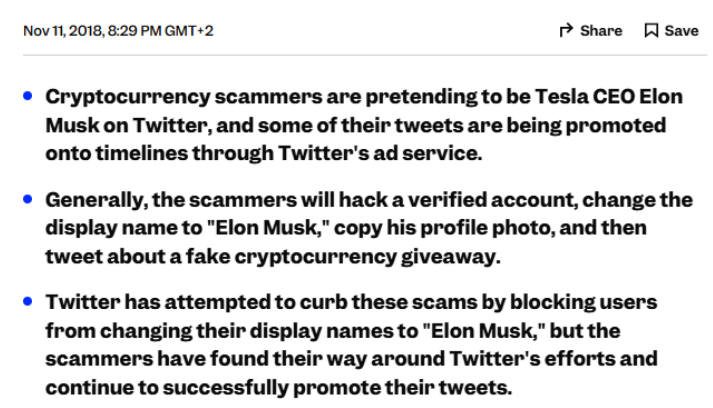Viewport: 713px width, 408px height.
Task: Click the phrase "Tesla CEO Elon"
Action: click(608, 96)
